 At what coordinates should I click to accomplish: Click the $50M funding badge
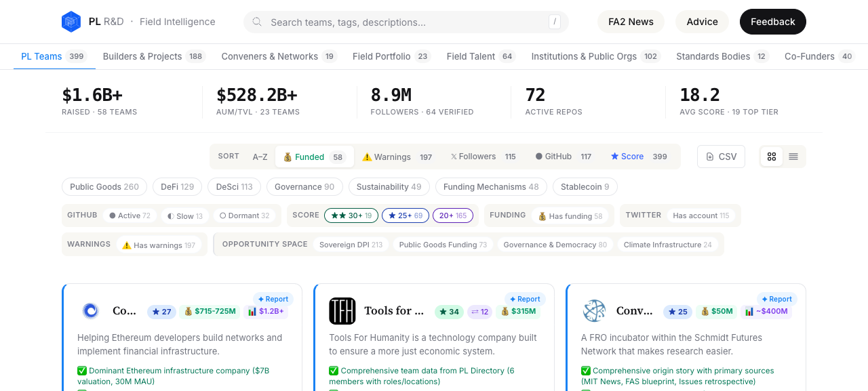(717, 312)
